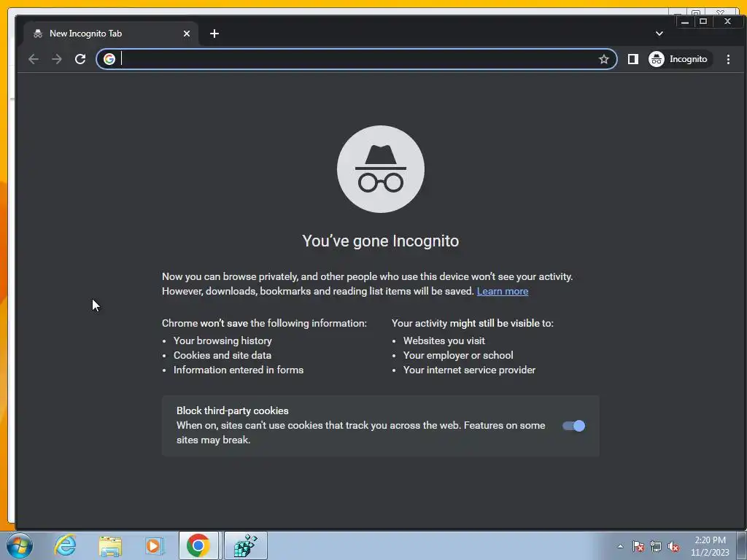Open the Learn more link

click(502, 291)
